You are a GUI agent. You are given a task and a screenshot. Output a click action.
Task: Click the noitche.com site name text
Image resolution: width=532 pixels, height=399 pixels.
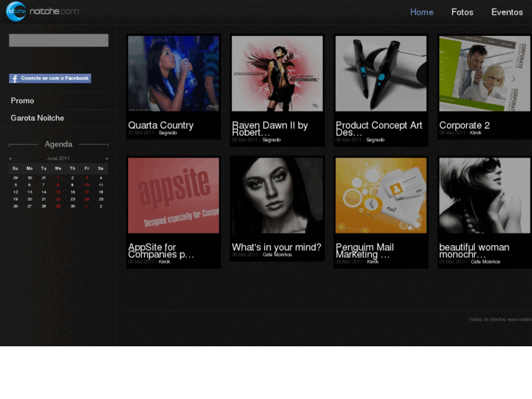click(x=55, y=12)
